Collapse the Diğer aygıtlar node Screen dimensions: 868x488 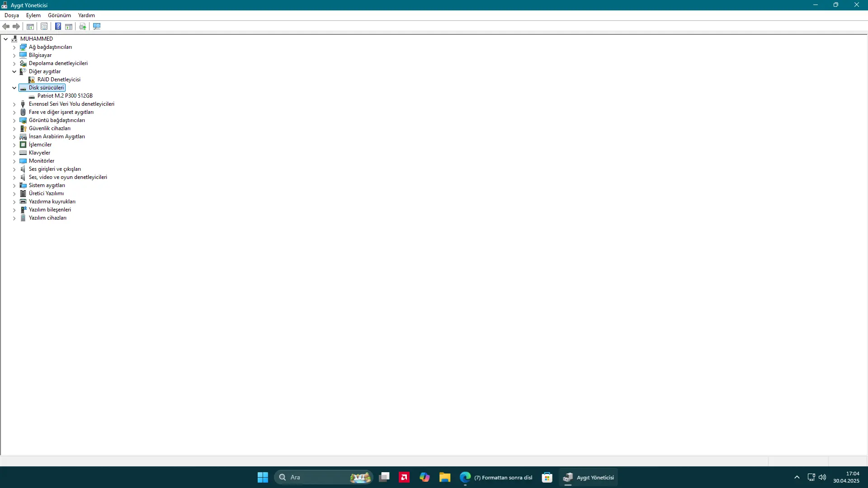[14, 71]
